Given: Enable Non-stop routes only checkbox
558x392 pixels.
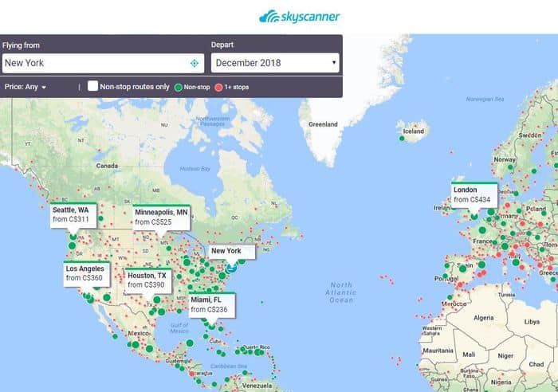Looking at the screenshot, I should 93,86.
